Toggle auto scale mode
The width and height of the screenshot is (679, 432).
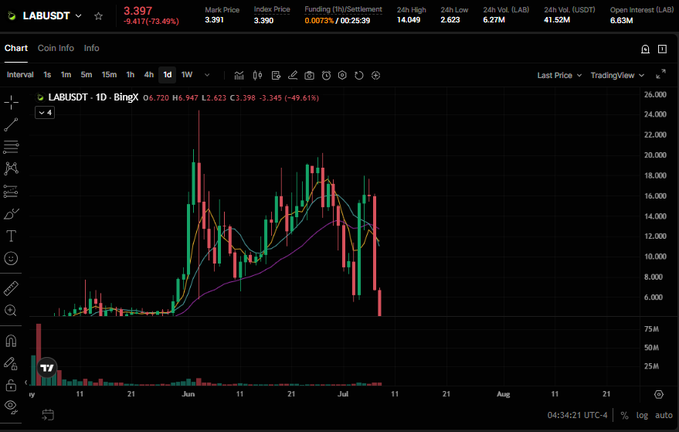pyautogui.click(x=663, y=416)
